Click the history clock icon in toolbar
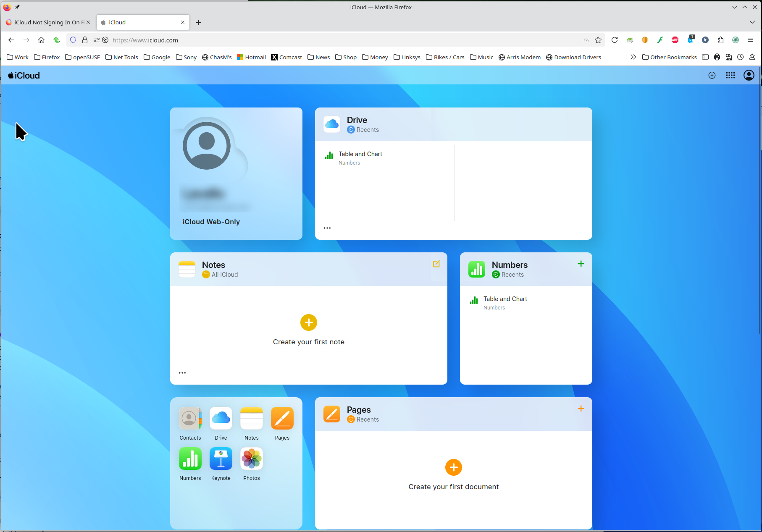 click(x=741, y=57)
